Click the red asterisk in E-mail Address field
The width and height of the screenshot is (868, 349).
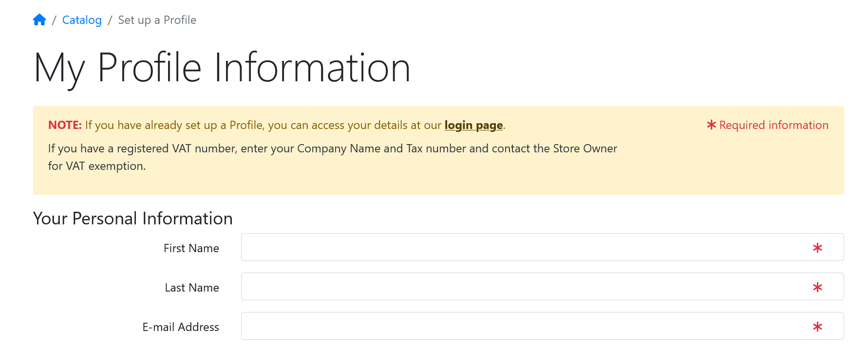817,327
